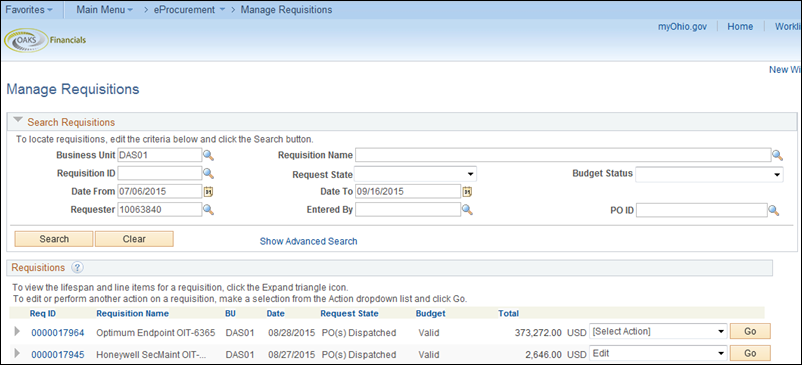Click Requisition ID lookup magnifier icon

[208, 174]
